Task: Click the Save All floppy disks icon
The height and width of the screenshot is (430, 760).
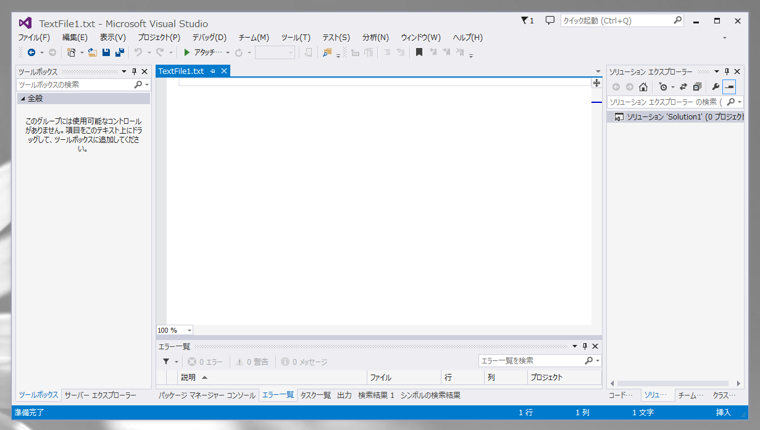Action: click(119, 52)
